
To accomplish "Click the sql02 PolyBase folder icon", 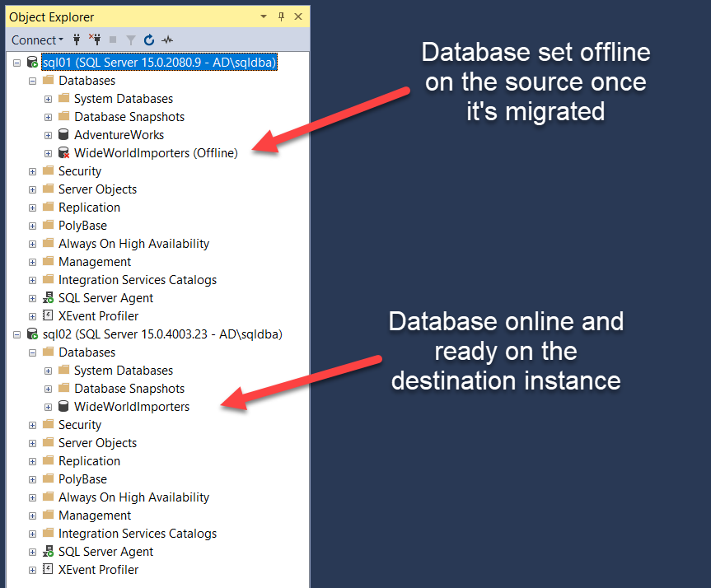I will coord(48,478).
